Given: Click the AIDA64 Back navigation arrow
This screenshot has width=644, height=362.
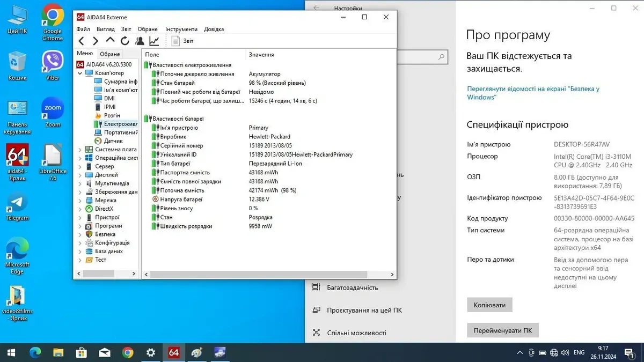Looking at the screenshot, I should coord(82,41).
